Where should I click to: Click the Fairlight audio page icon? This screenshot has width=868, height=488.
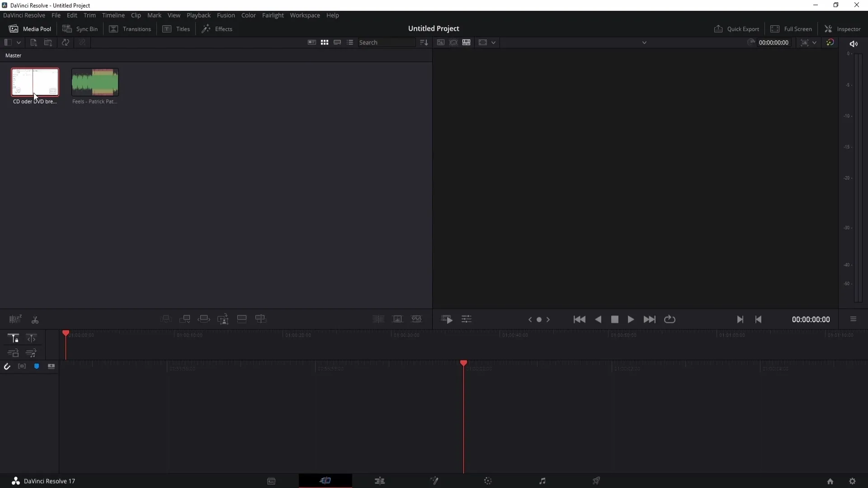[x=542, y=481]
